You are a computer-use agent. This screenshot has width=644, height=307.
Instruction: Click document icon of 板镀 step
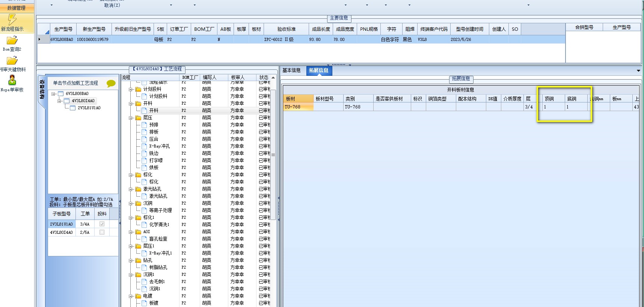point(144,303)
